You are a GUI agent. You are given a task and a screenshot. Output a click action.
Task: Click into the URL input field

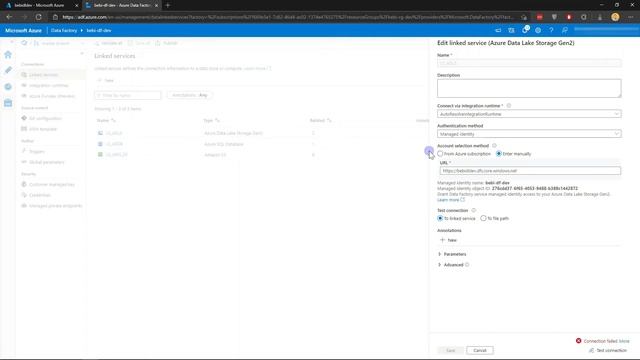(x=530, y=171)
